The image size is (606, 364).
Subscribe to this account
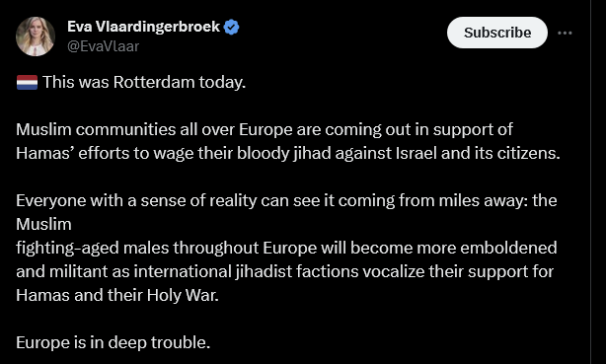[497, 33]
